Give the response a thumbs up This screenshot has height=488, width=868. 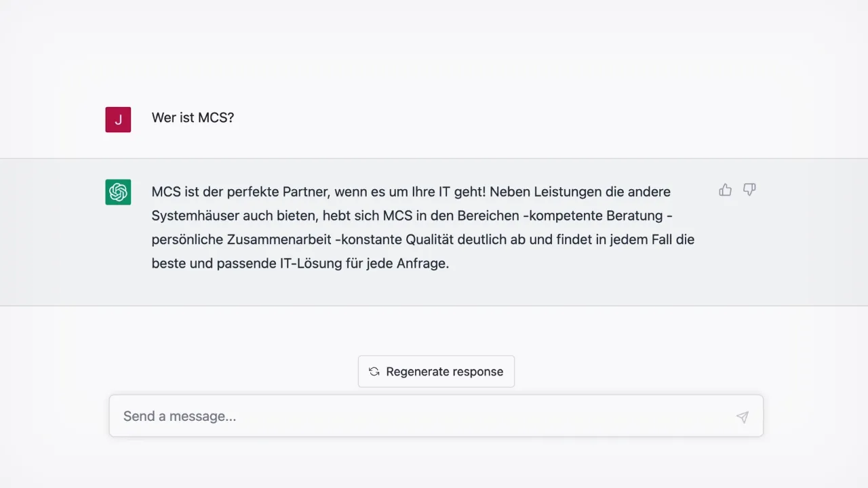[725, 190]
